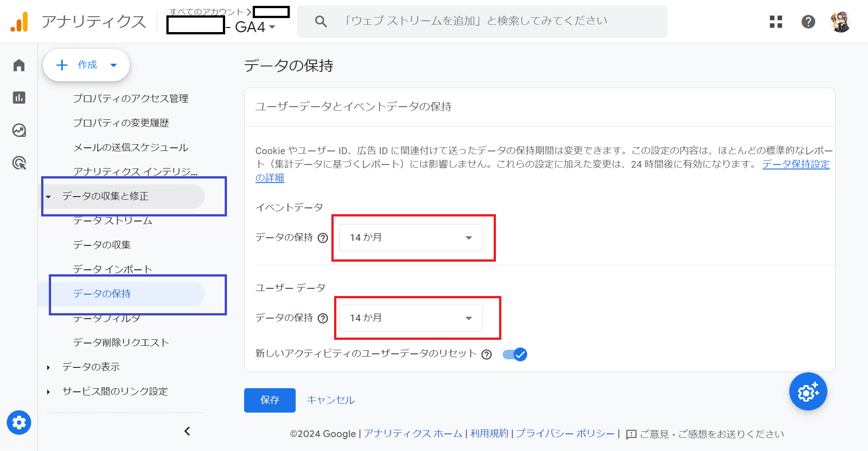Viewport: 868px width, 451px height.
Task: Click the search box in header
Action: coord(482,21)
